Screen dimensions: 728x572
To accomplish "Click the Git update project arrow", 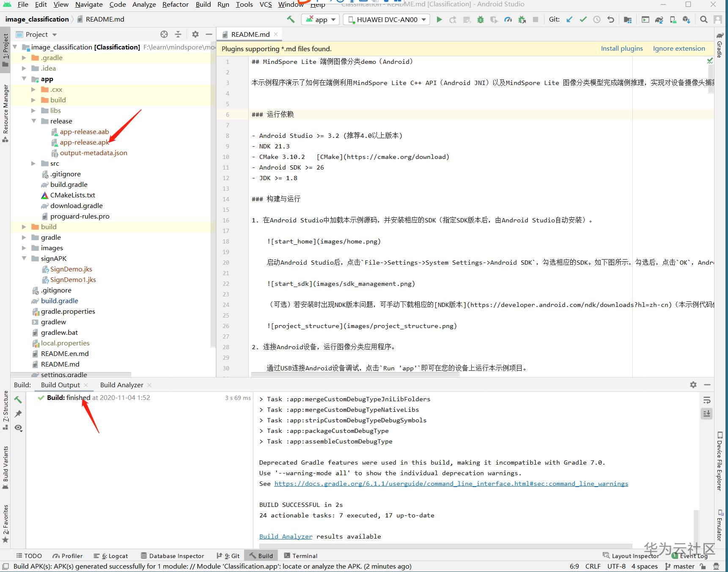I will coord(570,19).
